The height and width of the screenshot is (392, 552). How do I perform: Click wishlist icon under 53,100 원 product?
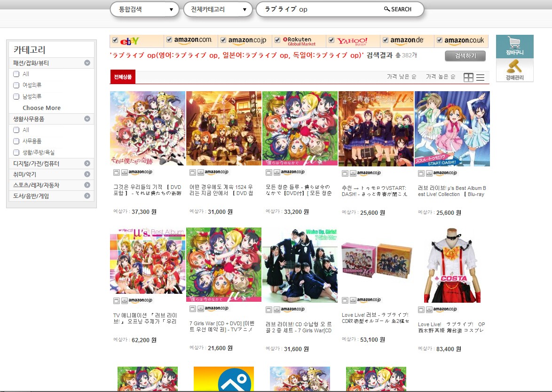[353, 300]
